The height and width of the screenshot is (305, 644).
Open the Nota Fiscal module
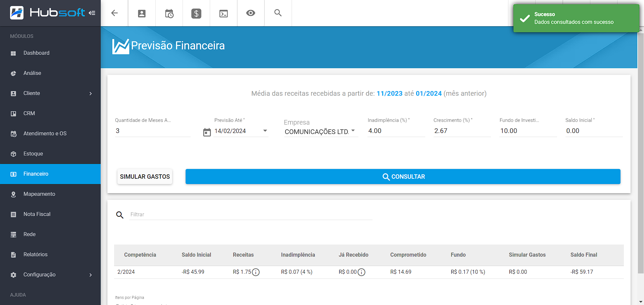point(50,214)
